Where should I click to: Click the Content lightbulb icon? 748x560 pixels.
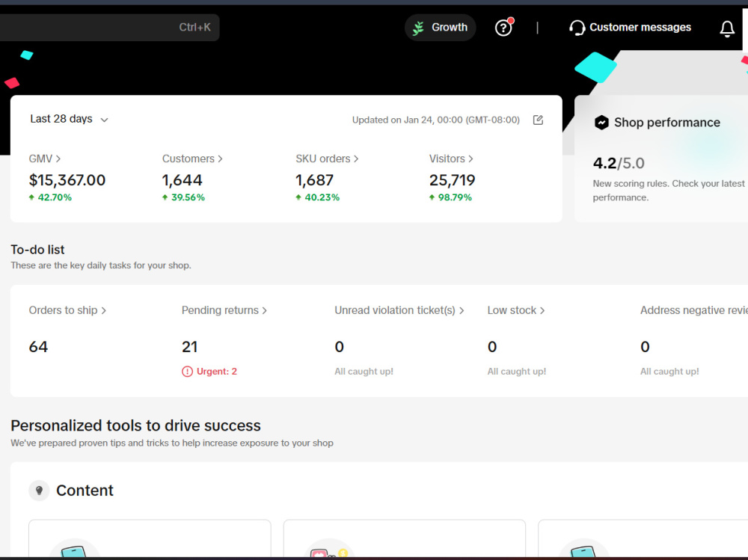[39, 490]
